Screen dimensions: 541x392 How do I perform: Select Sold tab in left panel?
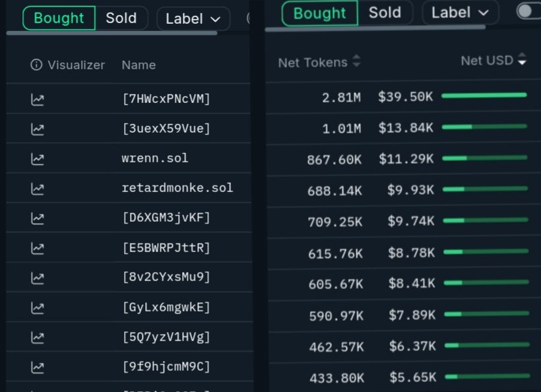(121, 18)
